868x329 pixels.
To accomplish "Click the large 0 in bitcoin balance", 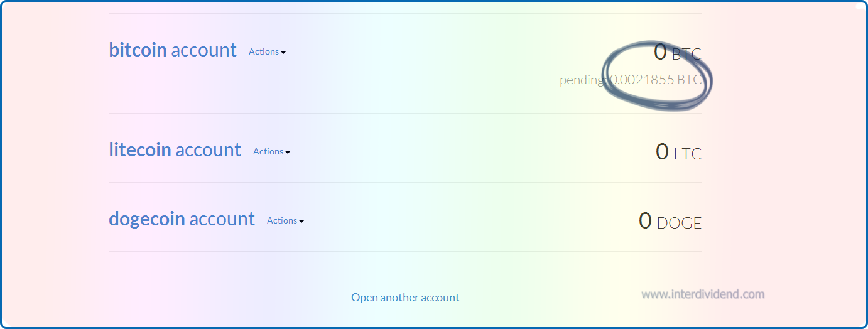I will pyautogui.click(x=659, y=52).
